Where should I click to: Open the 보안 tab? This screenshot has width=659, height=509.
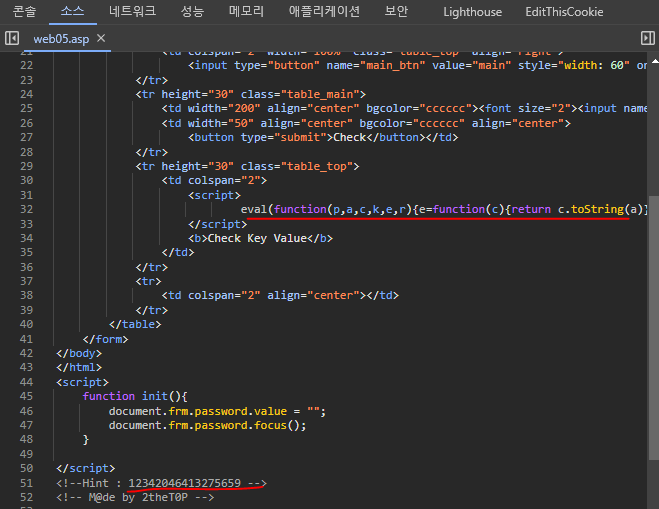[396, 11]
